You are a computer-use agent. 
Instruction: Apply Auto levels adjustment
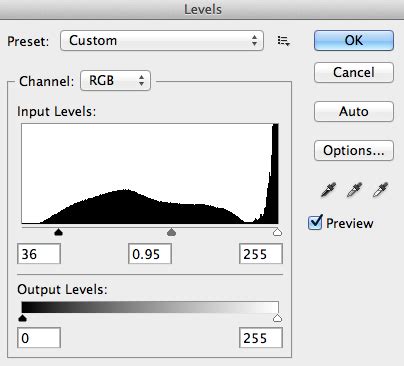click(354, 111)
